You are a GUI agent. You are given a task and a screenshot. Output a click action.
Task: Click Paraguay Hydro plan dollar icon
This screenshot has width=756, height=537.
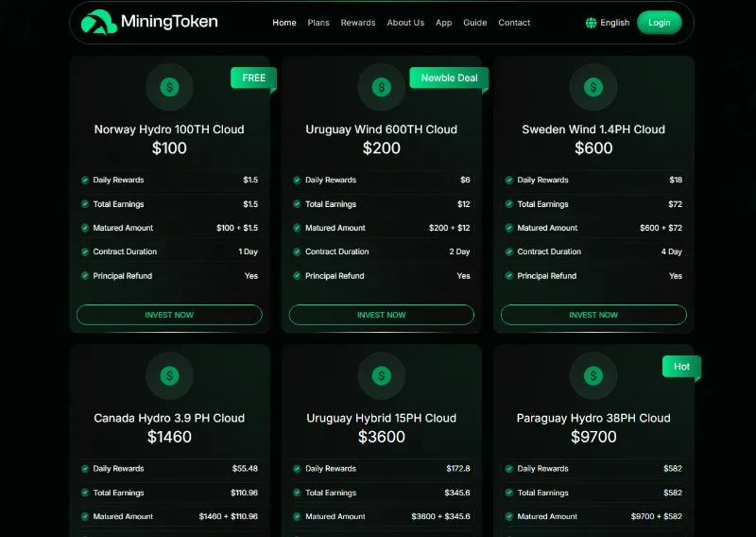click(x=593, y=376)
